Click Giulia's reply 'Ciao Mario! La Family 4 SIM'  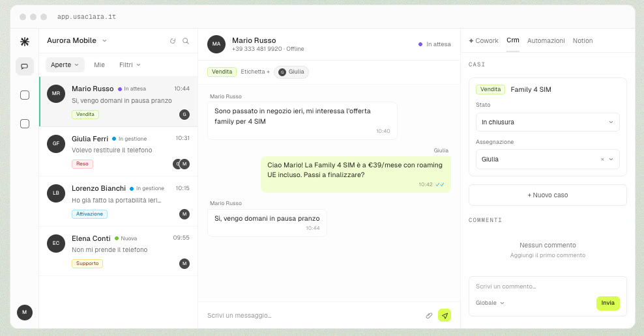(356, 175)
